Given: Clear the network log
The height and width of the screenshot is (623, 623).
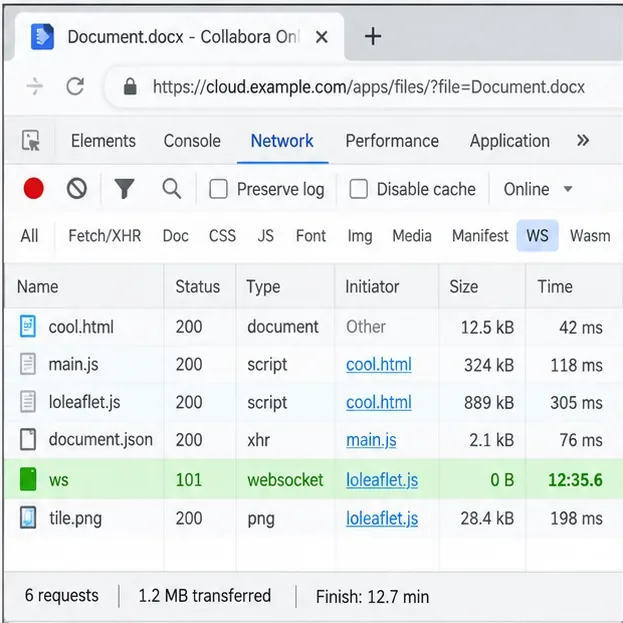Looking at the screenshot, I should coord(77,188).
